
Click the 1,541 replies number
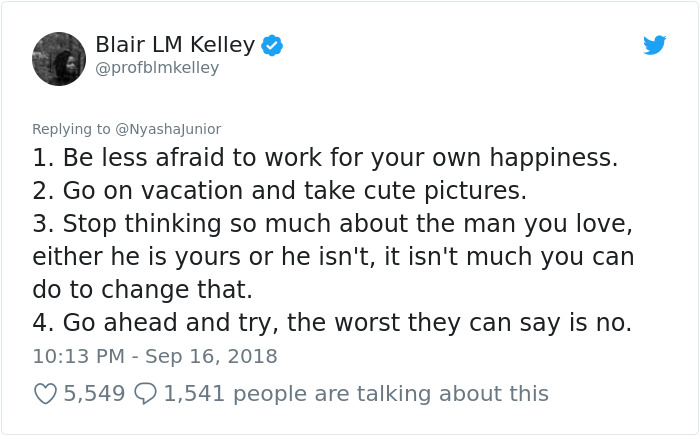point(194,394)
